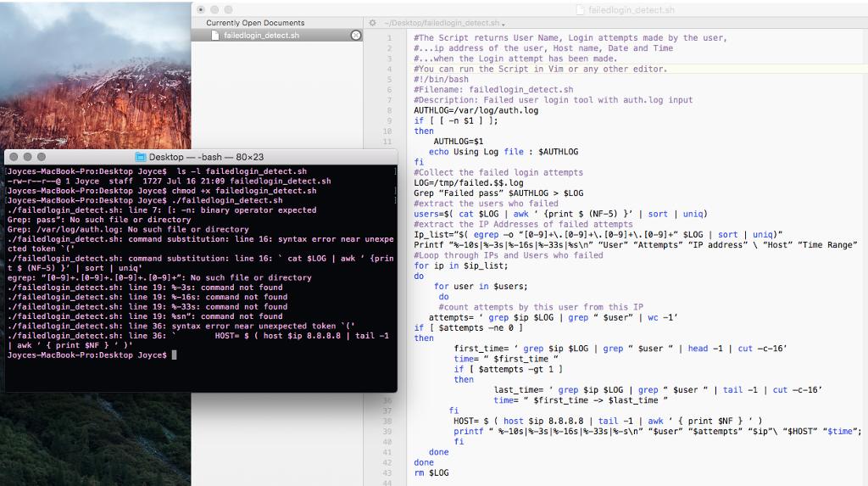Click the 'for user in $users;' code line
This screenshot has height=486, width=868.
tap(481, 287)
